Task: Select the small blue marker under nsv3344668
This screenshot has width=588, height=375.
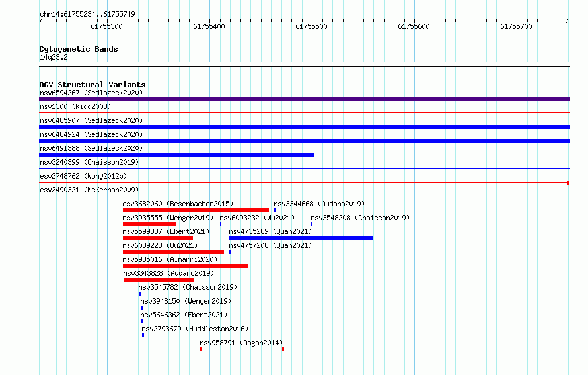Action: pyautogui.click(x=275, y=210)
